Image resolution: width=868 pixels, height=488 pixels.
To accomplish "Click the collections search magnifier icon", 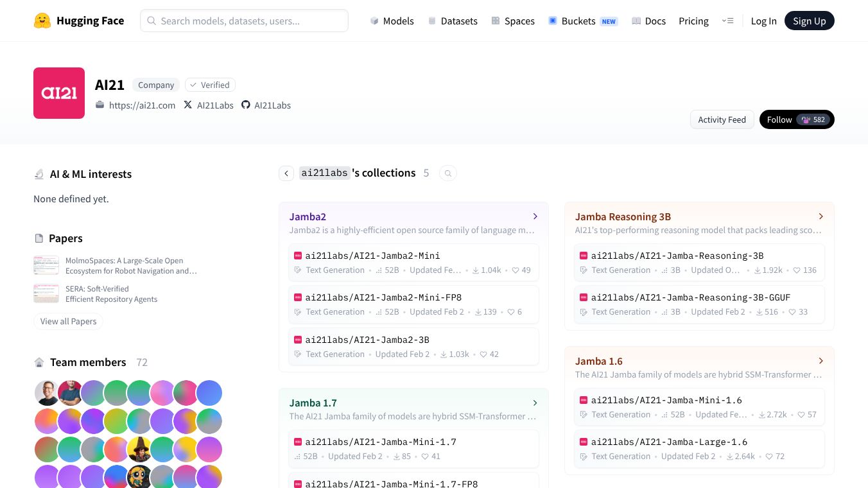I will (x=448, y=173).
